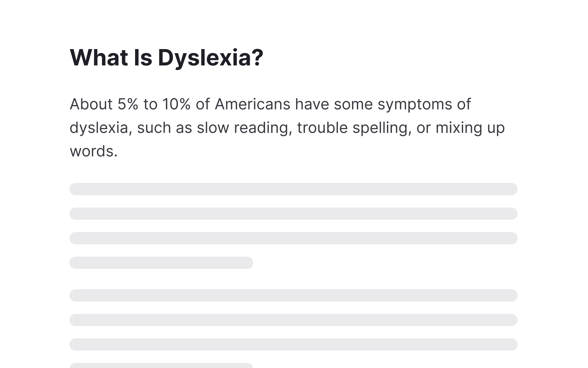Click the second bar of second placeholder group
Screen dimensions: 588x368
[293, 320]
